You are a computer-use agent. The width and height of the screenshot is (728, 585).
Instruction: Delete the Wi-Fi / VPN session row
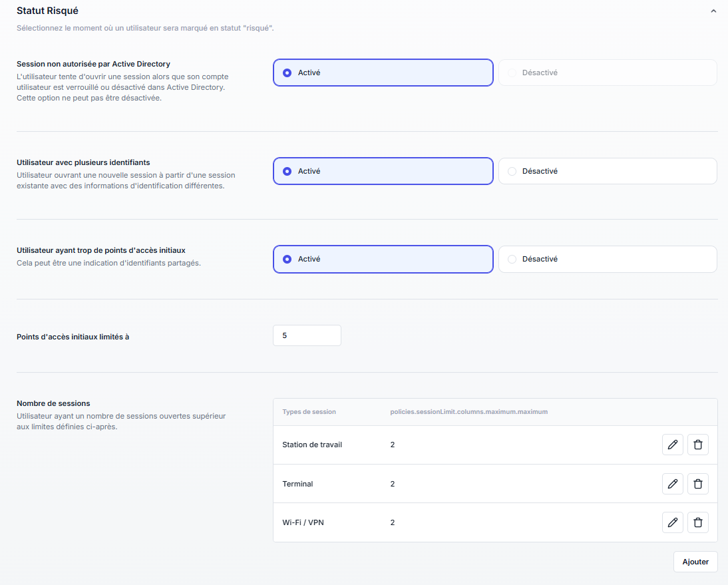point(698,522)
